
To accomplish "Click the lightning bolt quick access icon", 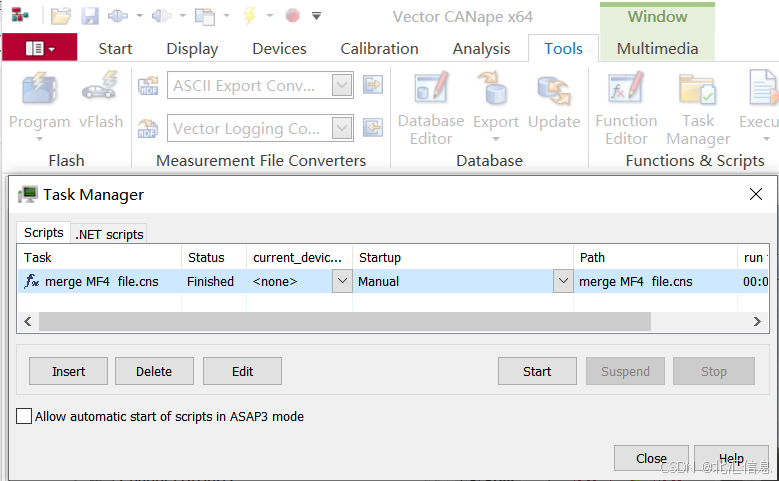I will 250,16.
